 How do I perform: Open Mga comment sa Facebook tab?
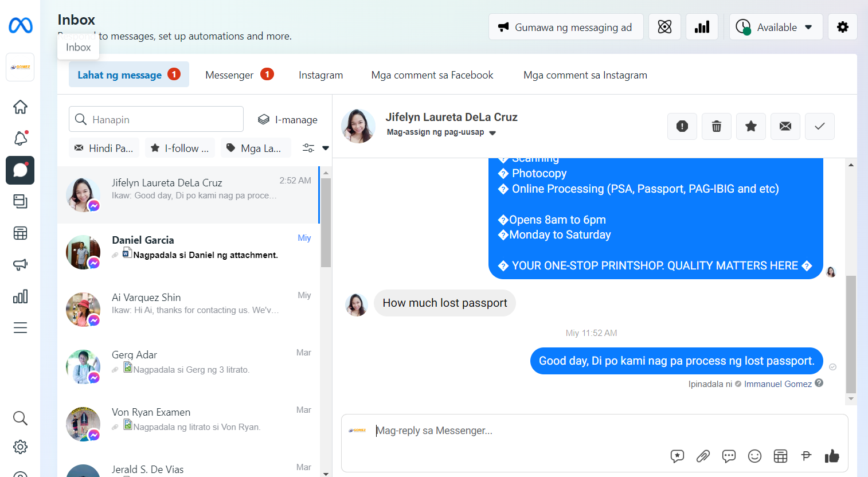(x=432, y=75)
